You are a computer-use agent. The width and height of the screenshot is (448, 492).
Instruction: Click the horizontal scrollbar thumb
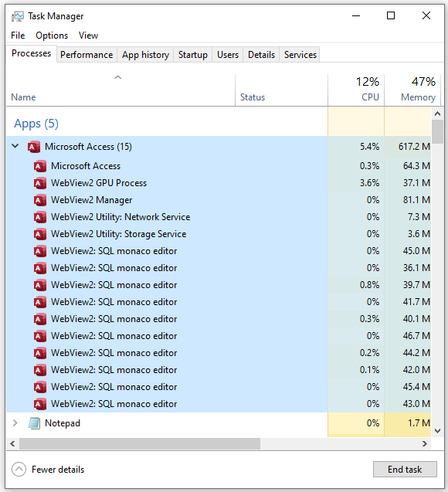click(x=140, y=443)
